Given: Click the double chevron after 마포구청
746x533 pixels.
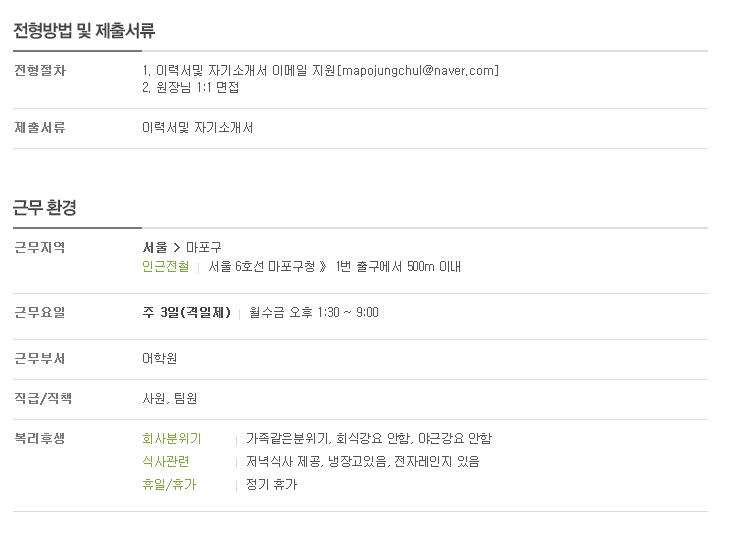Looking at the screenshot, I should 323,266.
